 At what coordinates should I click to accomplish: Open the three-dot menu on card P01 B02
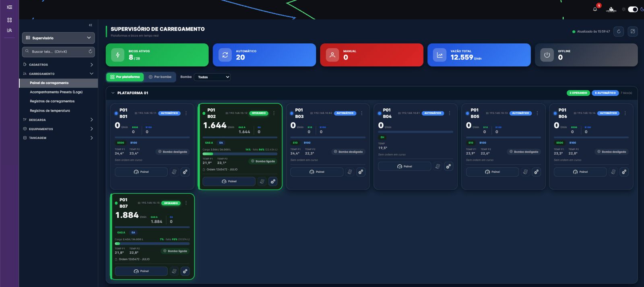click(x=274, y=113)
